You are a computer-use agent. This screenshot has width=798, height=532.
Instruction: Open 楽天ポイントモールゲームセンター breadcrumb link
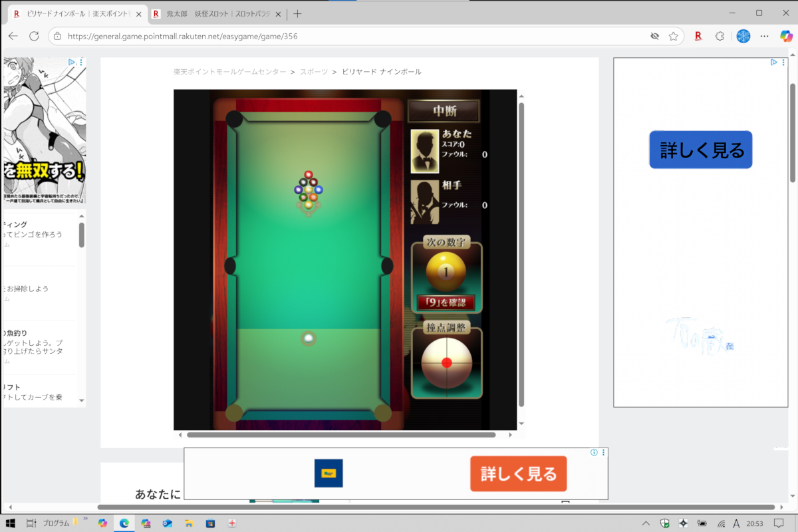[230, 72]
